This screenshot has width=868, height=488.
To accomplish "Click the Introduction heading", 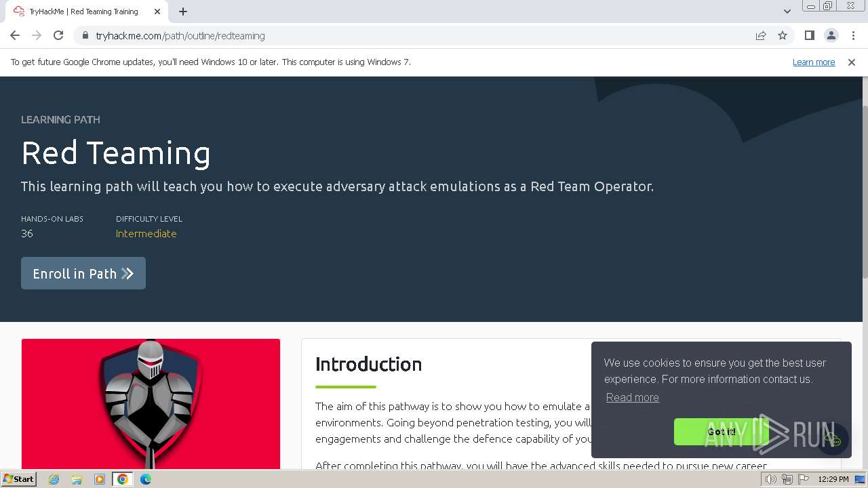I will 368,364.
